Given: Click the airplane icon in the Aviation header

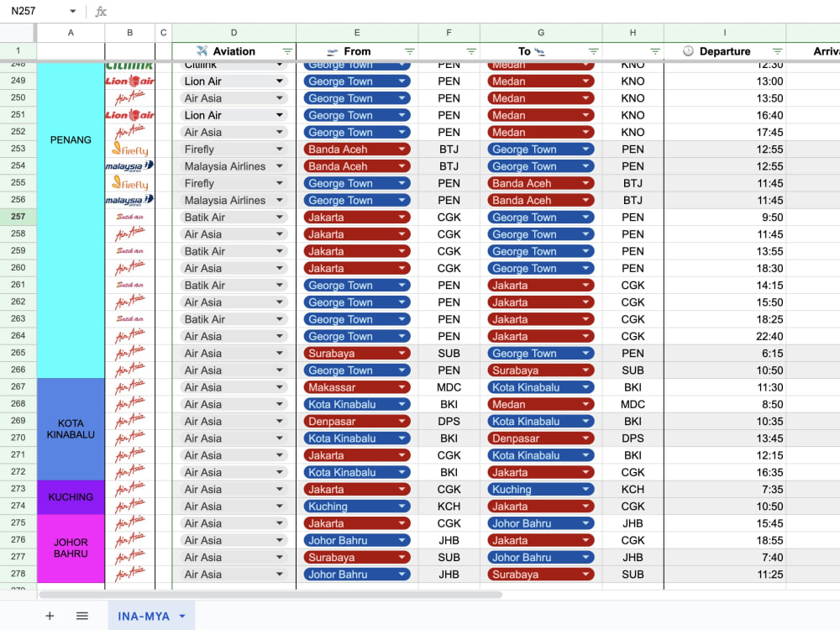Looking at the screenshot, I should [202, 51].
